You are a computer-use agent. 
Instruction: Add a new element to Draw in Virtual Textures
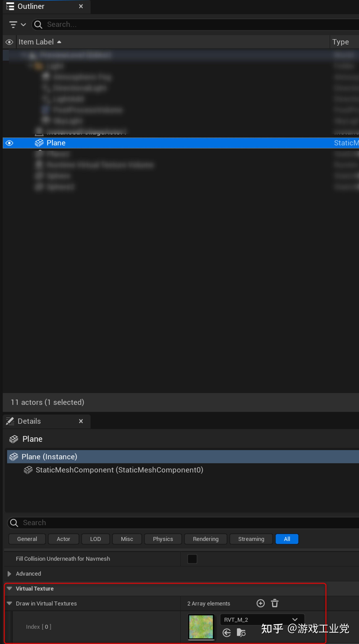[260, 603]
